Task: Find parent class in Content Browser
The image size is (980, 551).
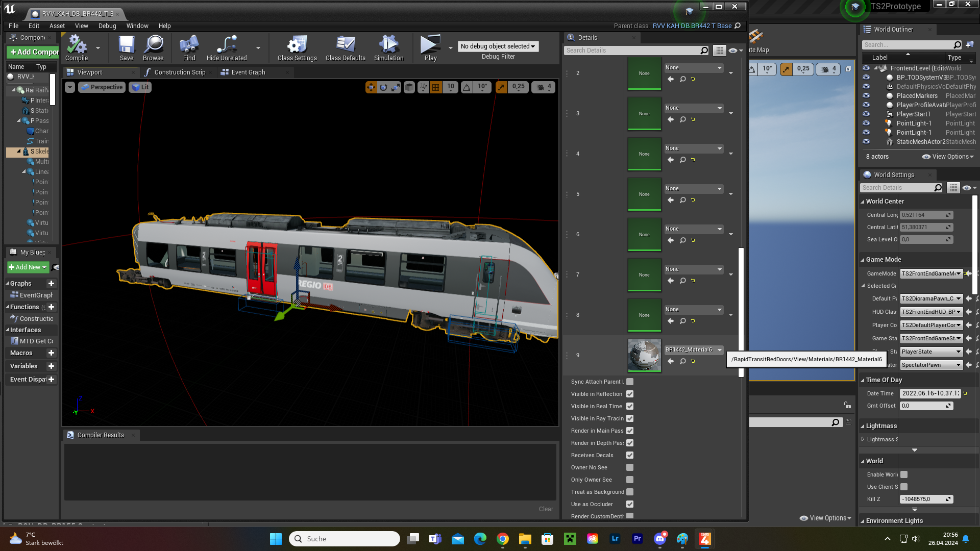Action: (738, 26)
